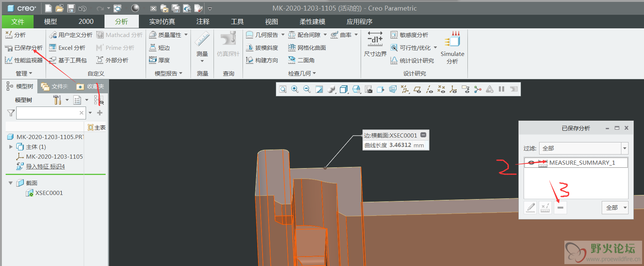Open 外部分析 tool

[112, 60]
